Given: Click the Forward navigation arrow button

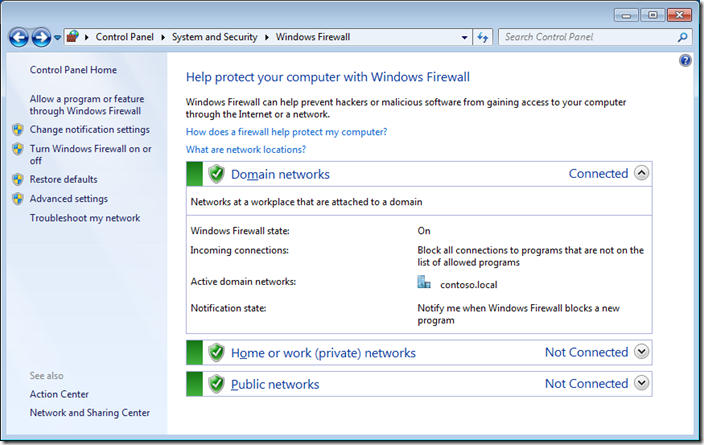Looking at the screenshot, I should 41,37.
